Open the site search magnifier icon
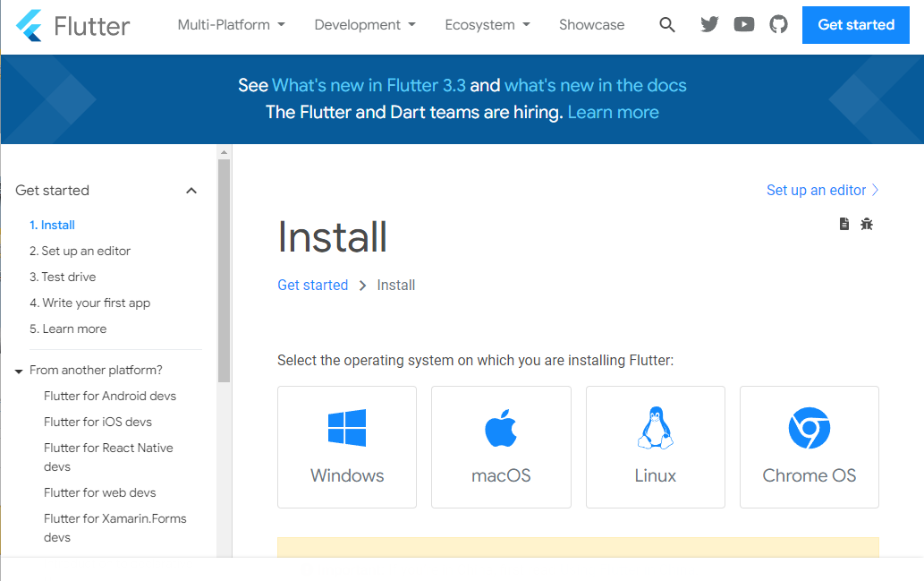This screenshot has height=581, width=924. click(x=667, y=25)
